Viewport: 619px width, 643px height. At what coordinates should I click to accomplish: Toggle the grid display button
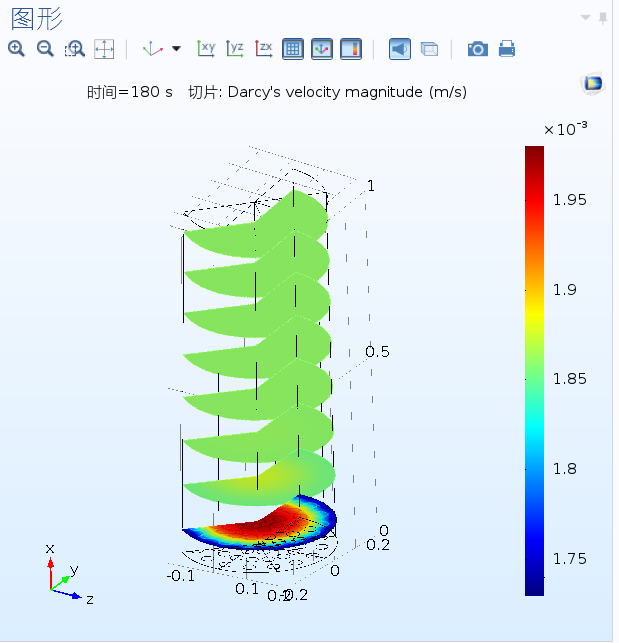pos(293,49)
